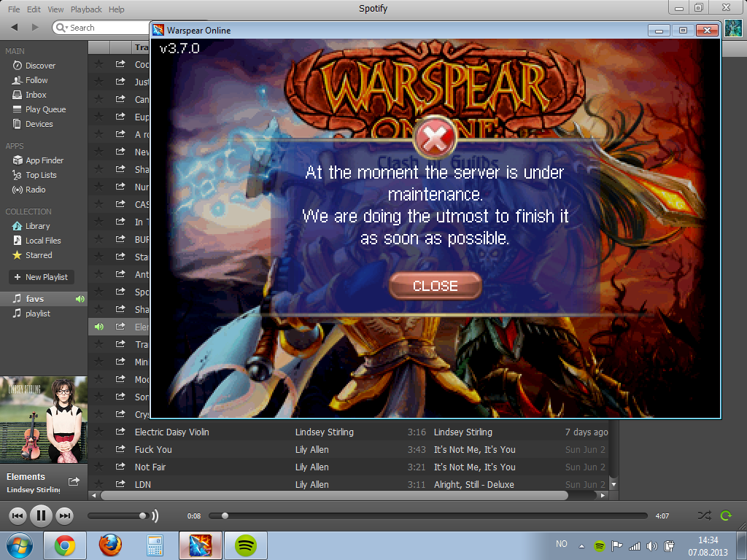
Task: Click the red error icon in Warspear dialog
Action: click(435, 138)
